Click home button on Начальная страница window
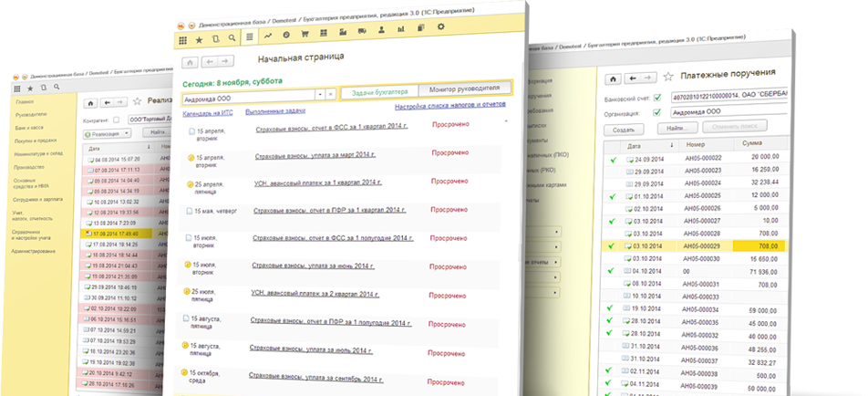Image resolution: width=868 pixels, height=396 pixels. 191,61
